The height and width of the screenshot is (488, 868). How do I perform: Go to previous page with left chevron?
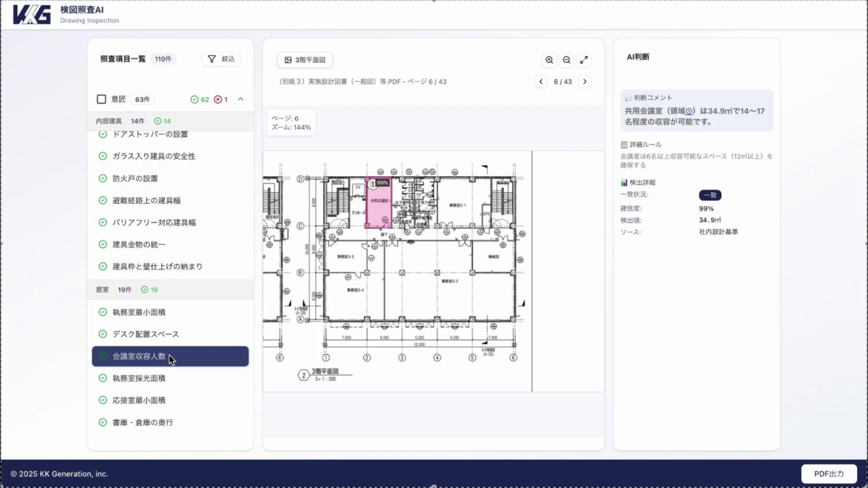(540, 82)
